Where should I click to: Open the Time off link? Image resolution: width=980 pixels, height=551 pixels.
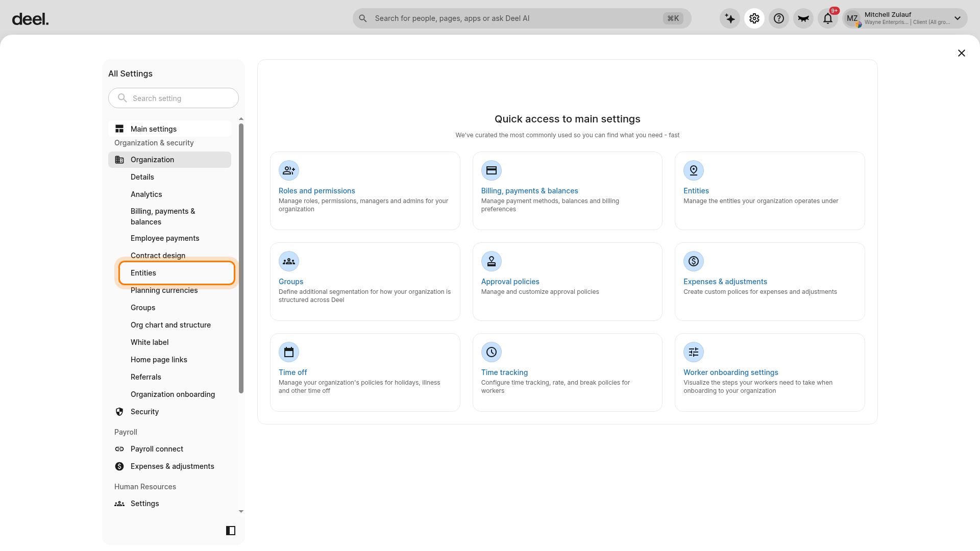coord(293,372)
